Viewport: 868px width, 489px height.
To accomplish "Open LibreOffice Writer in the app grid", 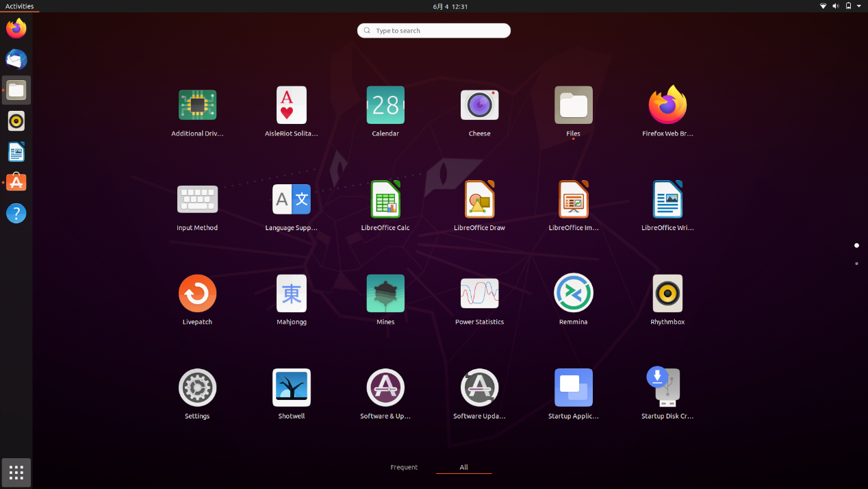I will [x=667, y=199].
